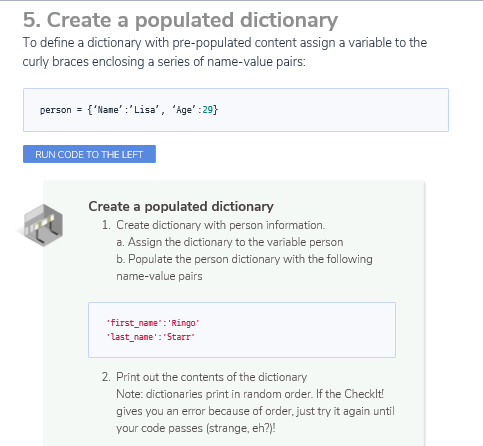The height and width of the screenshot is (446, 483).
Task: Click sub-step 'Assign the dictionary to the variable person'
Action: pyautogui.click(x=230, y=242)
